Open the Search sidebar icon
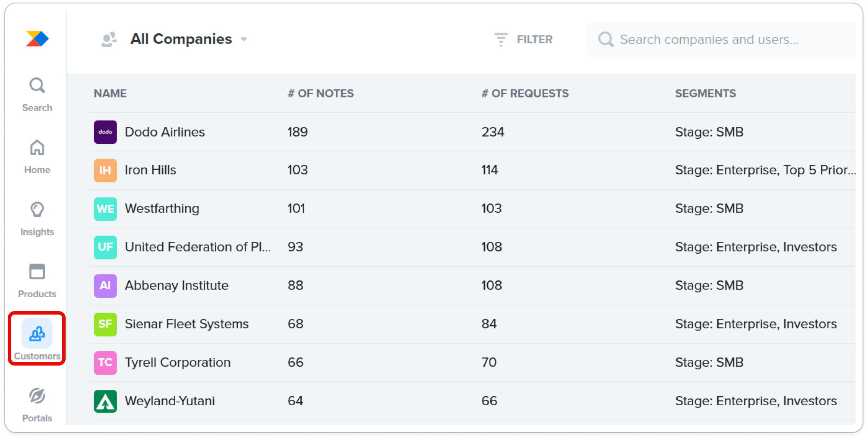Viewport: 868px width, 439px height. pos(37,94)
